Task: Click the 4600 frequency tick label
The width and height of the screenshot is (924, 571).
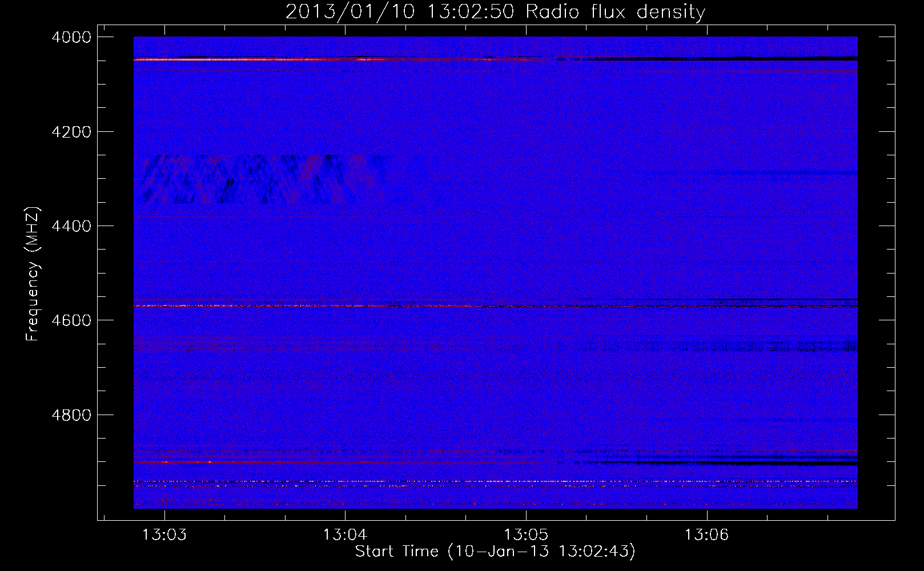Action: (x=71, y=320)
